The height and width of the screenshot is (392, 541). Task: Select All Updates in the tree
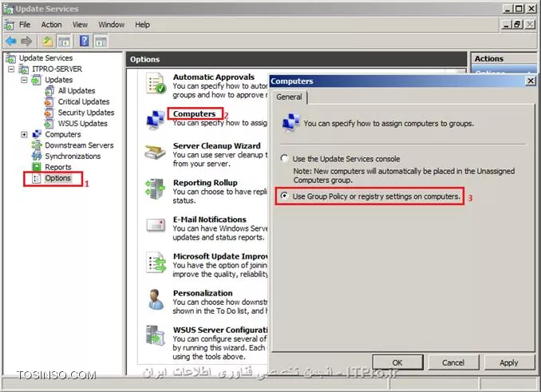77,91
